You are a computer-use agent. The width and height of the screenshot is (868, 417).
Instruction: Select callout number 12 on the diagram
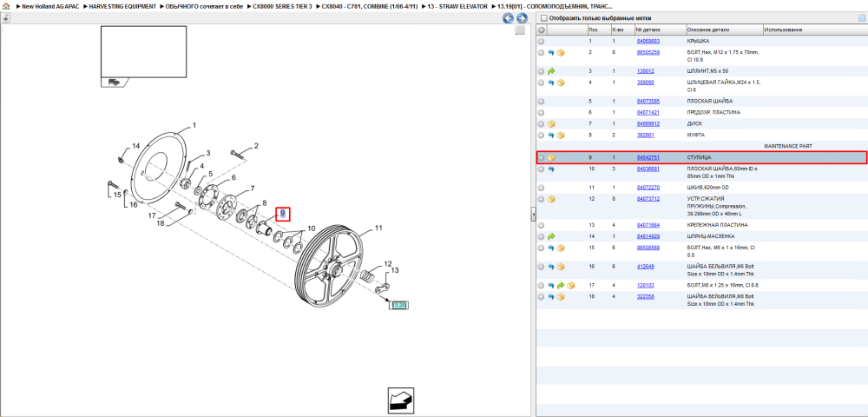(x=388, y=264)
